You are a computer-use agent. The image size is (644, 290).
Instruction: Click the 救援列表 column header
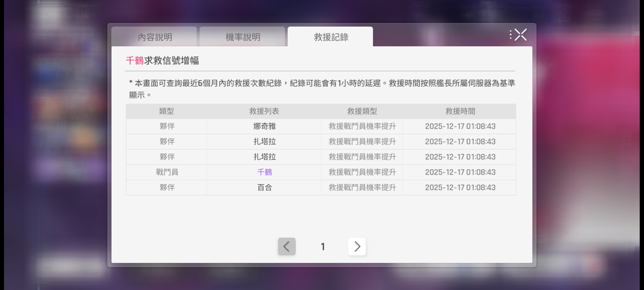(264, 111)
